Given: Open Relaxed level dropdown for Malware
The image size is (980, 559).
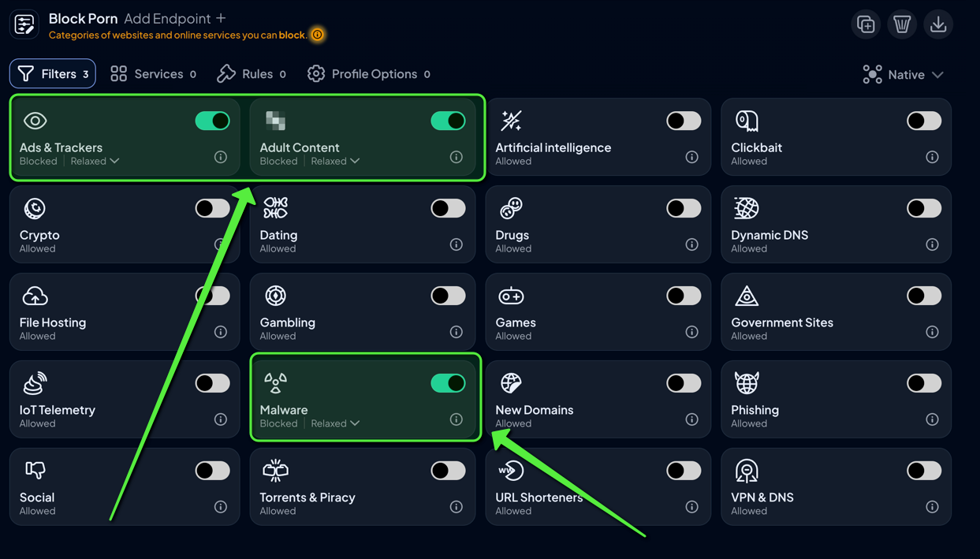Looking at the screenshot, I should 335,423.
